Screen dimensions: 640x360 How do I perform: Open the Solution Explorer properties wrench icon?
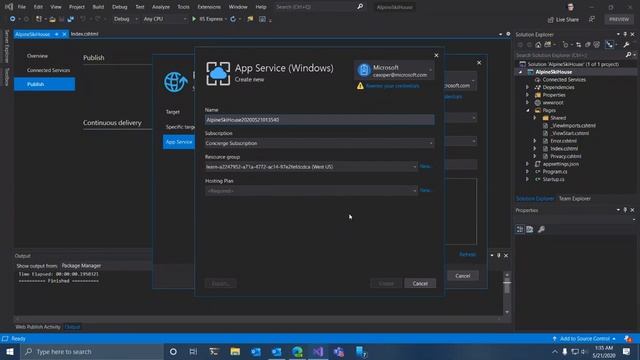click(x=626, y=44)
